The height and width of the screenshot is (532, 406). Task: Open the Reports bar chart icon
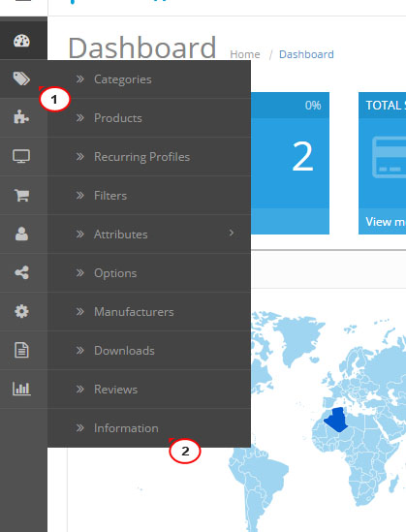[21, 389]
